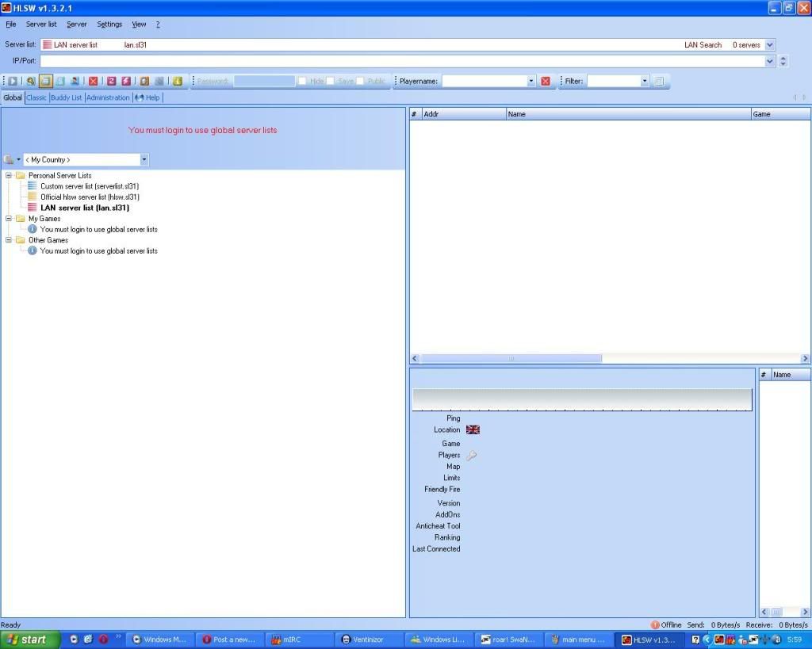Click the filter editor icon next to Filter

[659, 81]
